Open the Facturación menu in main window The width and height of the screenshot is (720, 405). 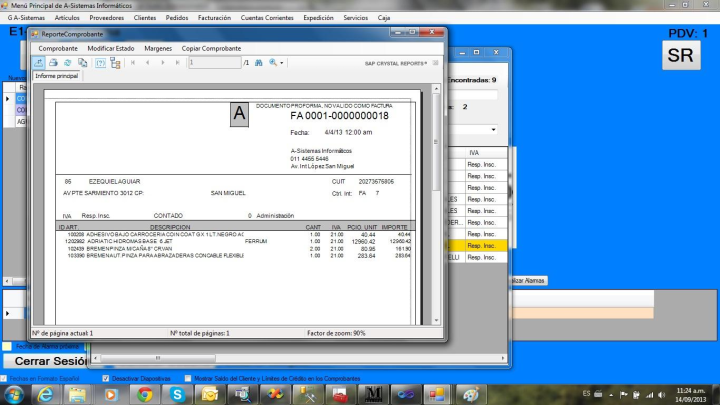click(214, 17)
